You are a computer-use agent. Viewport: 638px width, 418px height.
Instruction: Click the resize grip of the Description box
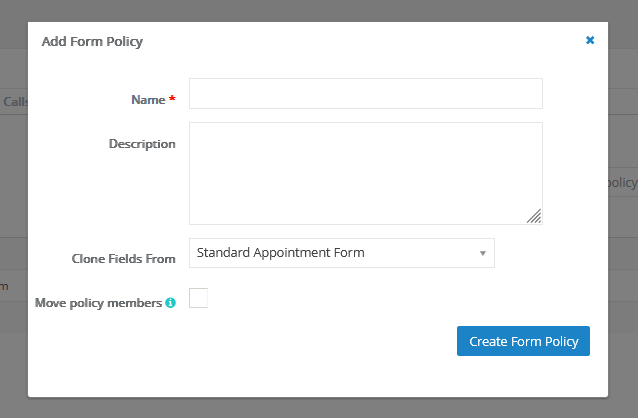(x=534, y=216)
